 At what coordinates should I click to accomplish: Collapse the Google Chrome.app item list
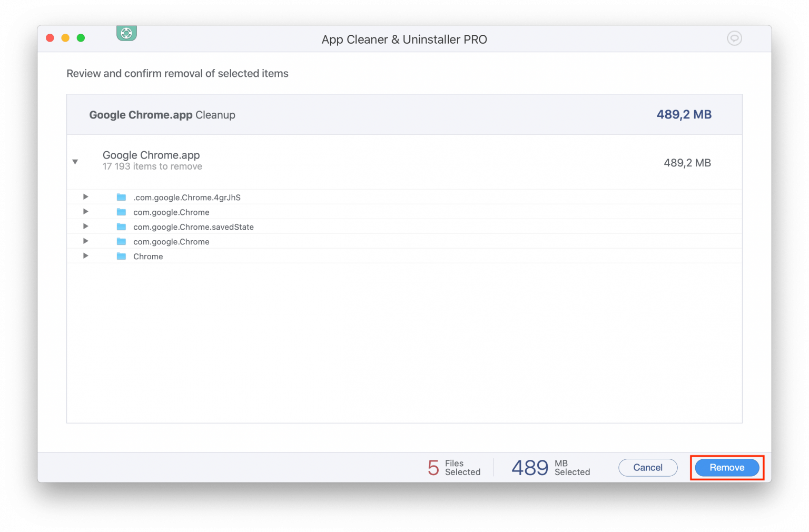click(x=75, y=162)
